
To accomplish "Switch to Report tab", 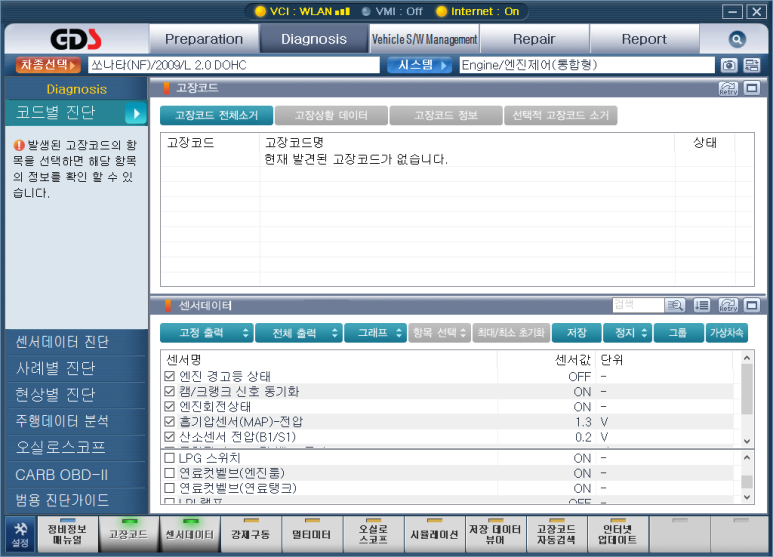I will click(x=644, y=39).
